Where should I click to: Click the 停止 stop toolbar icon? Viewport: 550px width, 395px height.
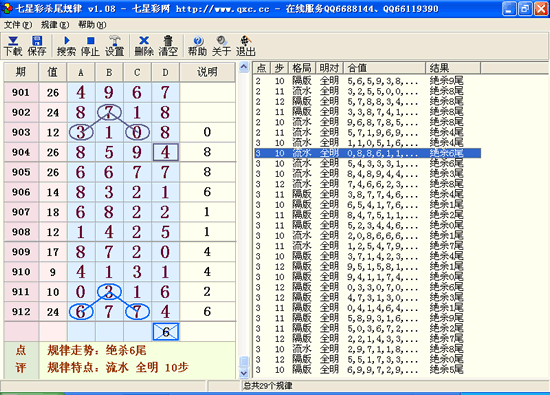[90, 46]
